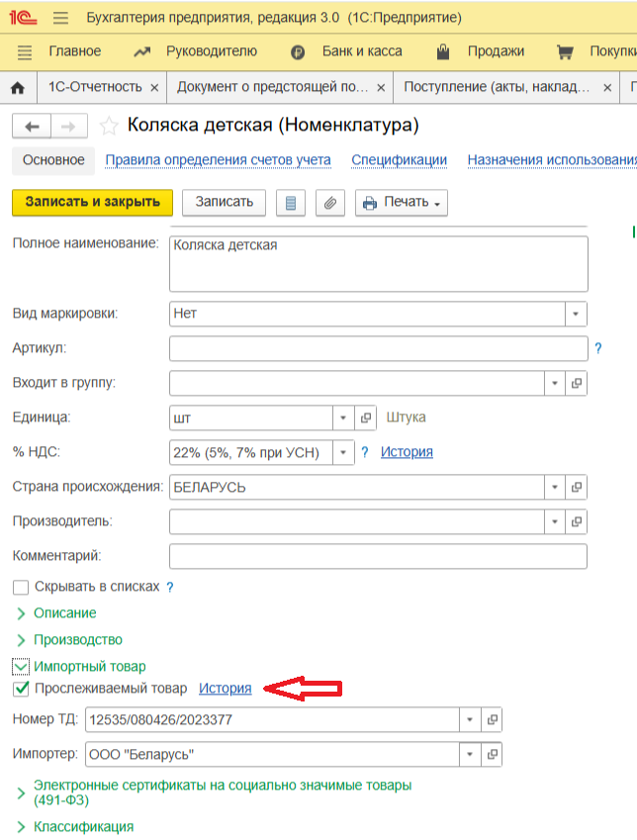This screenshot has height=840, width=637.
Task: Click the 1C logo icon
Action: 23,18
